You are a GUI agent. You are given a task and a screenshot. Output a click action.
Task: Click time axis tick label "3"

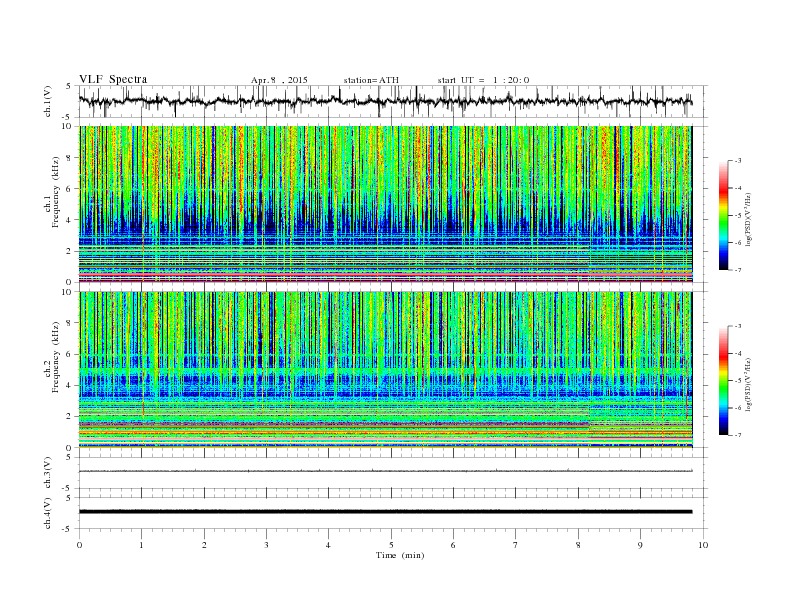tap(267, 545)
